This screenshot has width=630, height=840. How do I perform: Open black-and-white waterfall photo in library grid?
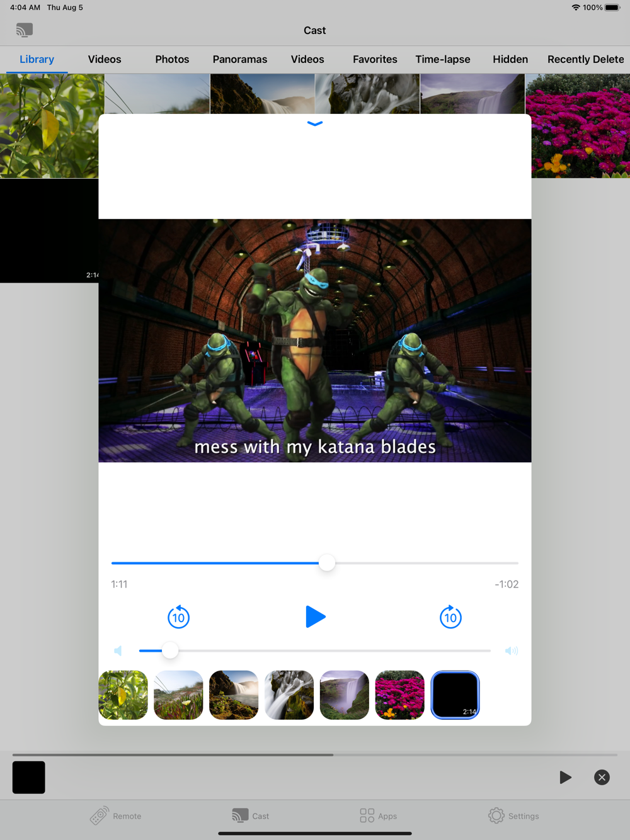click(x=367, y=94)
